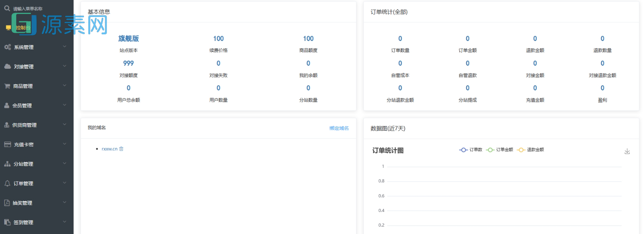
Task: Expand the 对接管理 menu chevron
Action: (x=65, y=66)
